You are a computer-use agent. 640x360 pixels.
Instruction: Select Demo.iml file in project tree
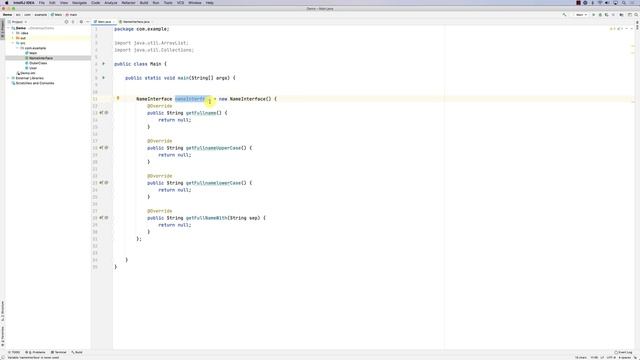[28, 73]
